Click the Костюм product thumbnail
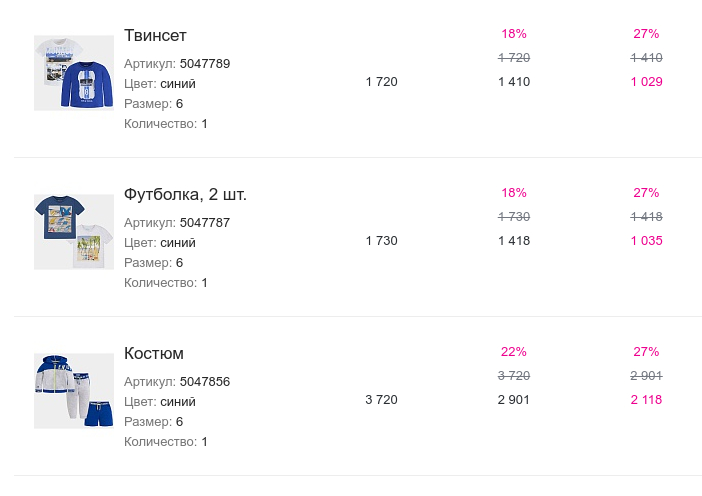The image size is (702, 496). [73, 391]
